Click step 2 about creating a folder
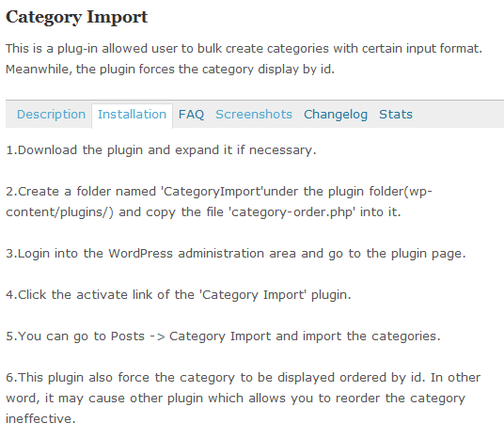The image size is (504, 438). click(219, 202)
